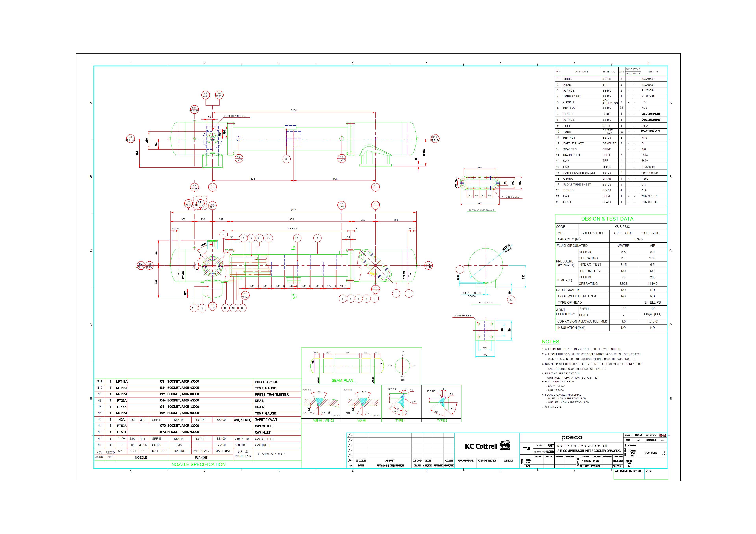756x534 pixels.
Task: Click the GAS OUTLET service cell
Action: 264,439
